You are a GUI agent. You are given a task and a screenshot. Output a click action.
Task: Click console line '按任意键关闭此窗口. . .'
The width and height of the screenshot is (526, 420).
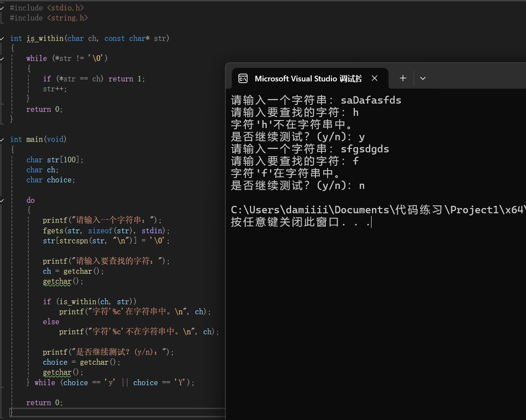tap(301, 222)
